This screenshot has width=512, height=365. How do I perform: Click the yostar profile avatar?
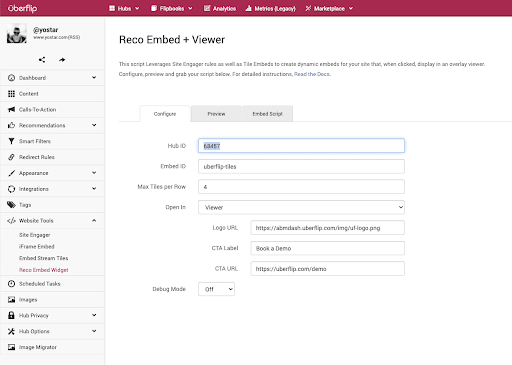point(16,33)
